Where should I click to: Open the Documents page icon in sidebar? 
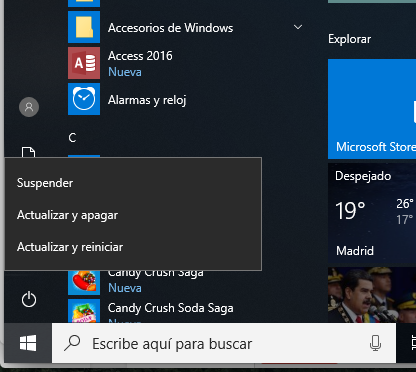(x=28, y=152)
